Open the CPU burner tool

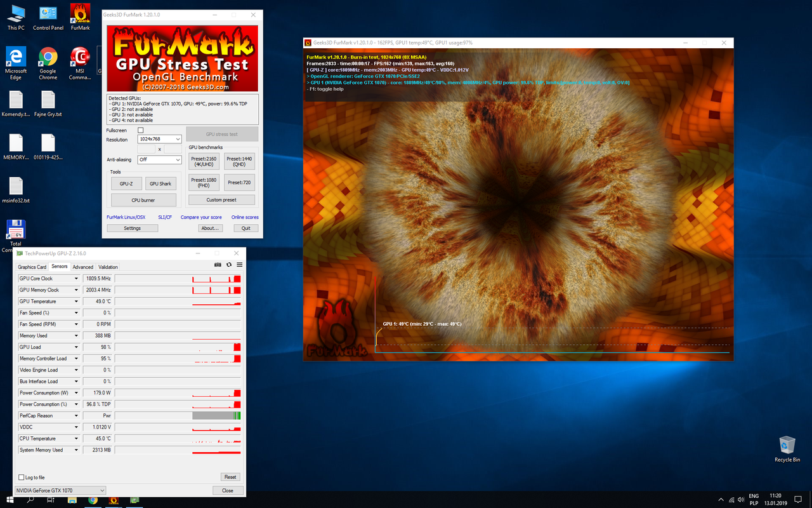point(143,200)
